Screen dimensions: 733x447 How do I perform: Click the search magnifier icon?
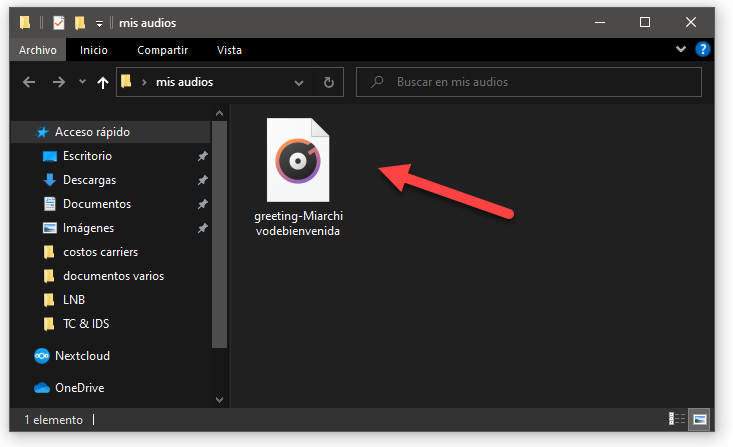coord(377,82)
